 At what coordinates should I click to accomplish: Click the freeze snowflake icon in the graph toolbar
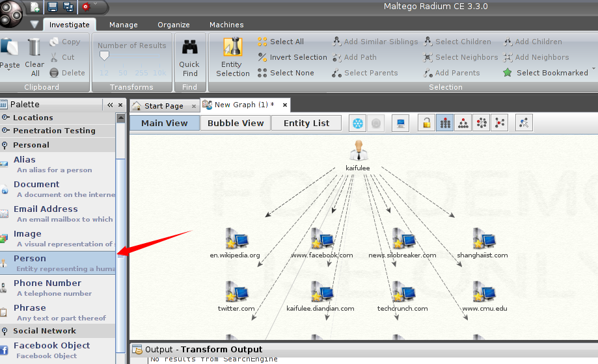(x=358, y=123)
